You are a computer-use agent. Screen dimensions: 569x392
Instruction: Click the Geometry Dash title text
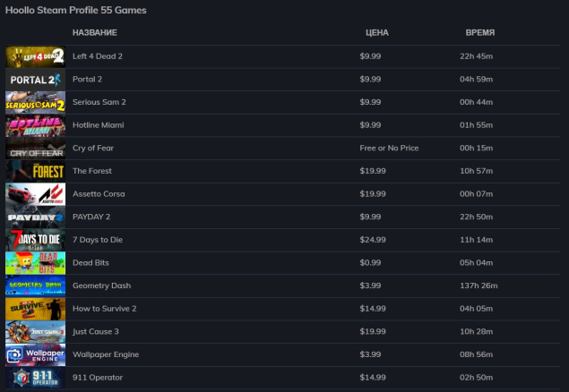click(101, 286)
